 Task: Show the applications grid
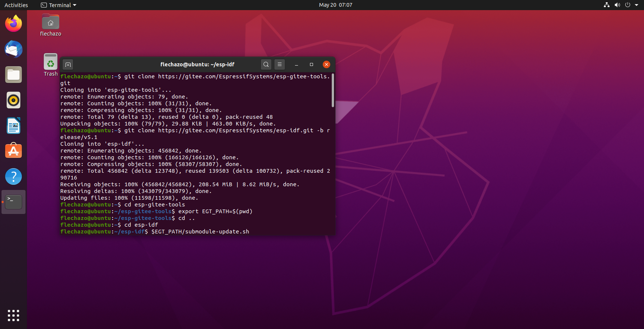pyautogui.click(x=13, y=315)
